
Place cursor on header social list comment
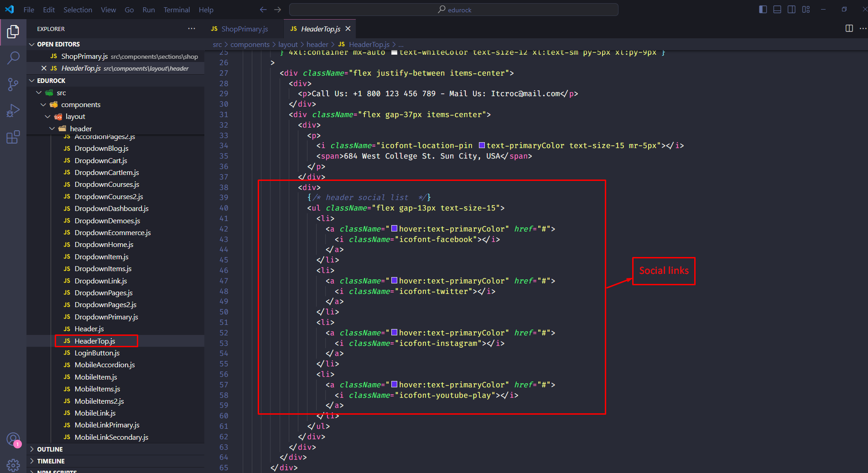coord(369,197)
